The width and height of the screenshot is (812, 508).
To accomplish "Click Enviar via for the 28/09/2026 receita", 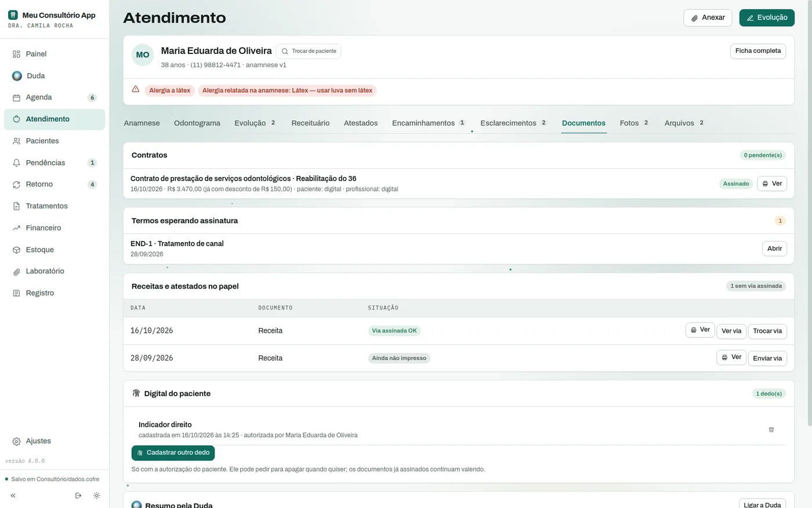I will coord(767,358).
